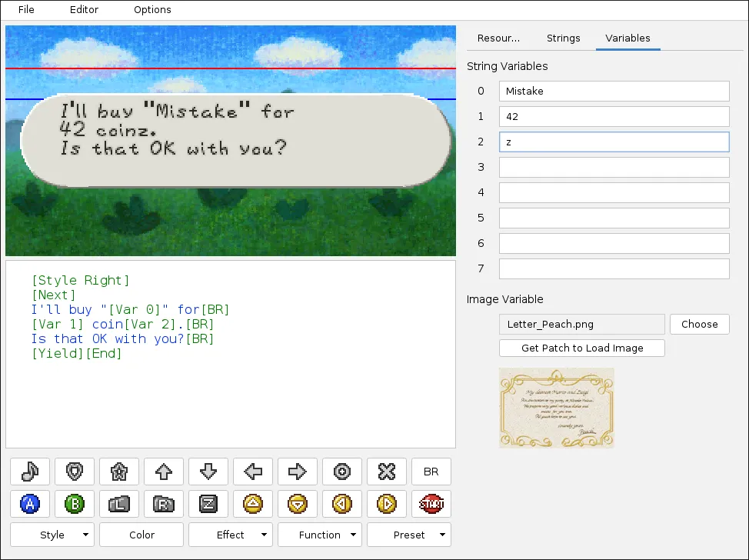Insert the down arrow icon

(x=208, y=472)
